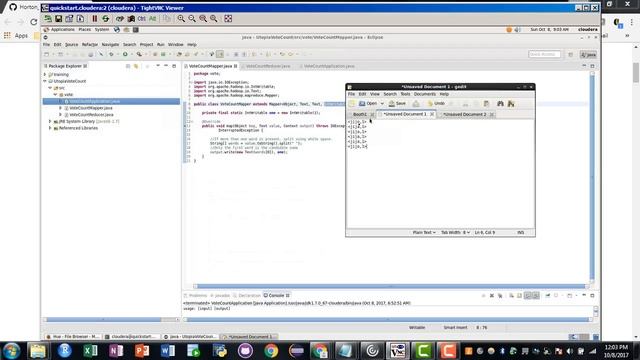Viewport: 640px width, 360px height.
Task: Open gedit Tools menu
Action: click(405, 94)
